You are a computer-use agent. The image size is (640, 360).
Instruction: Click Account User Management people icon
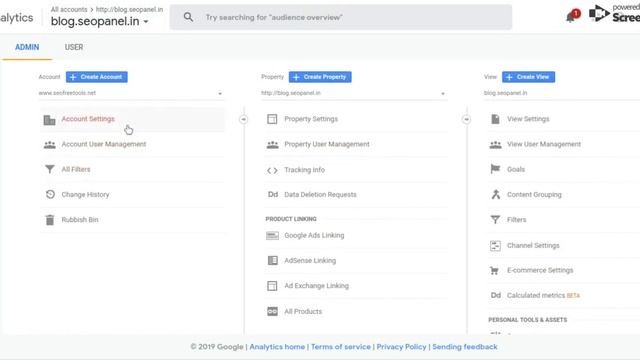tap(49, 144)
